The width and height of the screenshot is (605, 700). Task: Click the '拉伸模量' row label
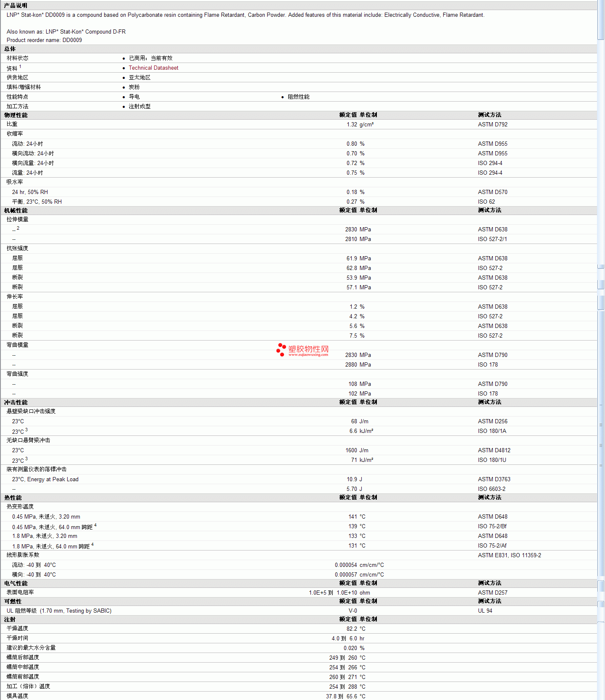click(x=17, y=219)
